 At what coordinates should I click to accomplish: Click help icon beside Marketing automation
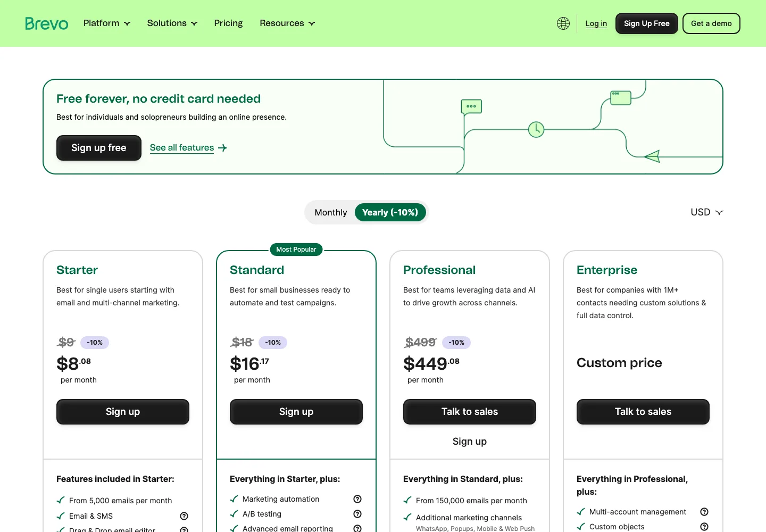357,499
